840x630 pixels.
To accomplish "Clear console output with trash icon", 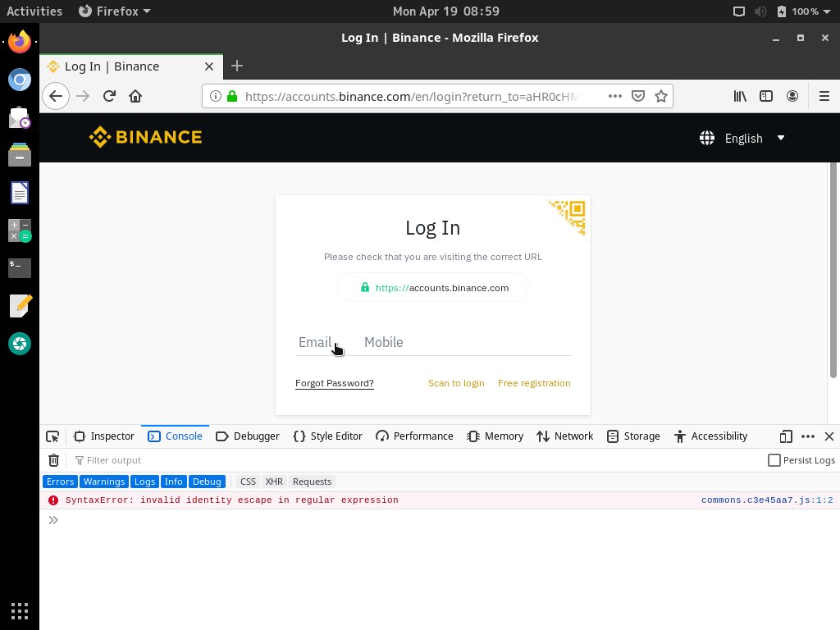I will tap(53, 460).
